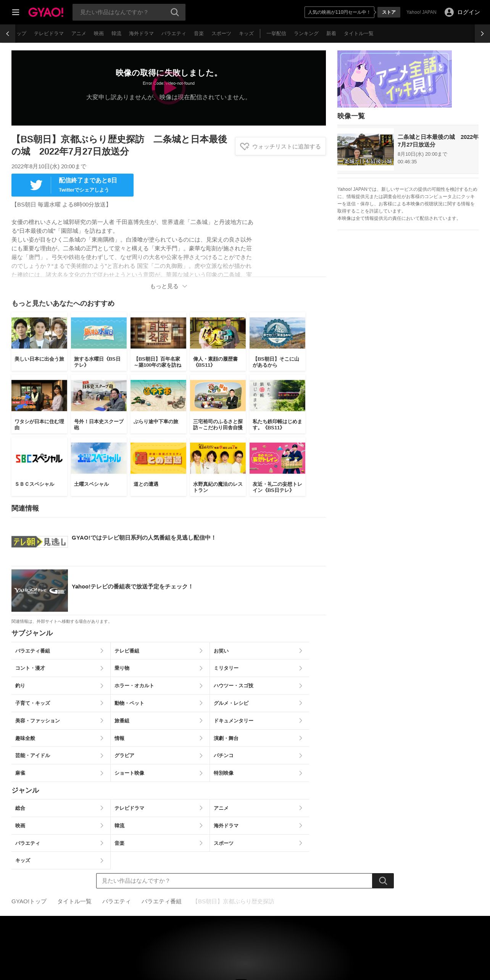Open テレビ番組 subgenre row
The image size is (490, 980).
pos(160,651)
